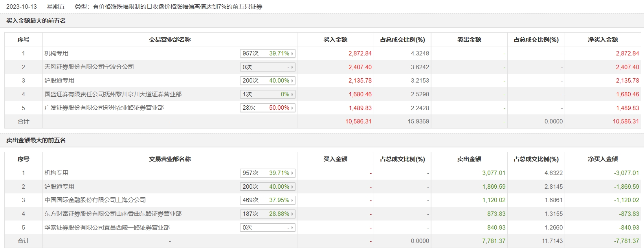Click the 2023-10-13 date label
This screenshot has width=644, height=250.
22,7
